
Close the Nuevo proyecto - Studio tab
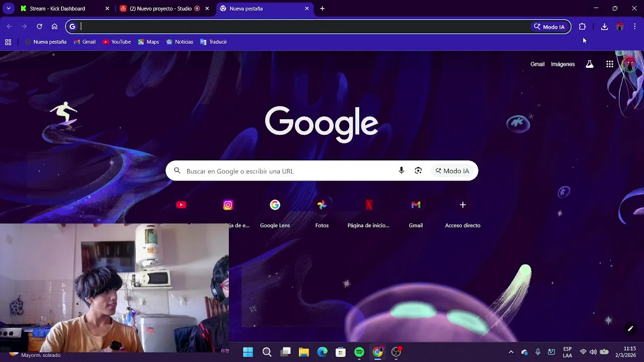207,9
